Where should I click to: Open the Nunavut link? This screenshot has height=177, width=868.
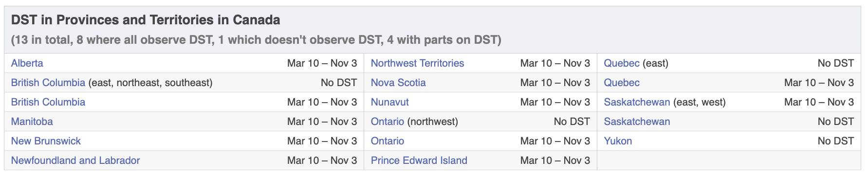(x=390, y=102)
